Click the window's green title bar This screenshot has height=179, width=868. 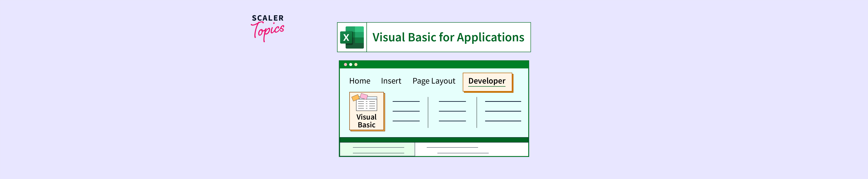438,65
